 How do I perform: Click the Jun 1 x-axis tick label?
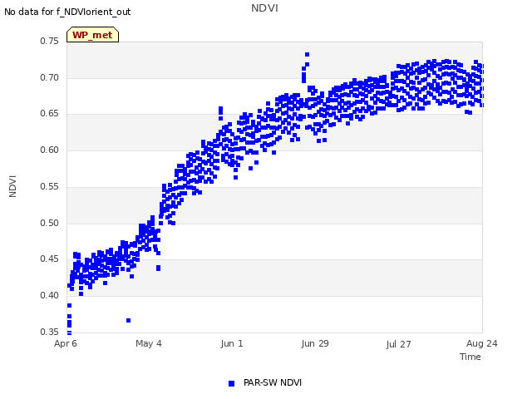(232, 343)
